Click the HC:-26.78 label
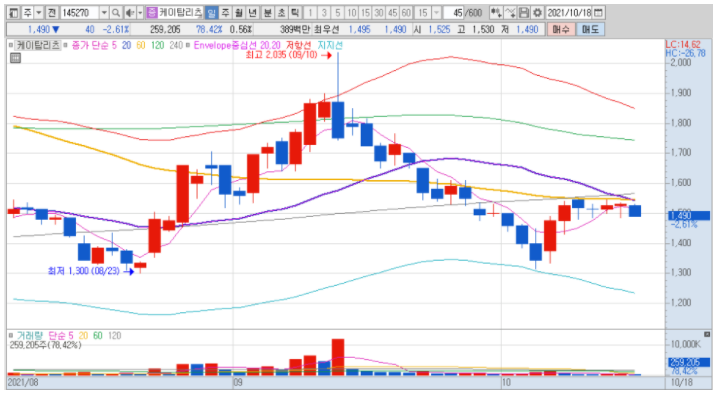The image size is (719, 397). tap(686, 53)
